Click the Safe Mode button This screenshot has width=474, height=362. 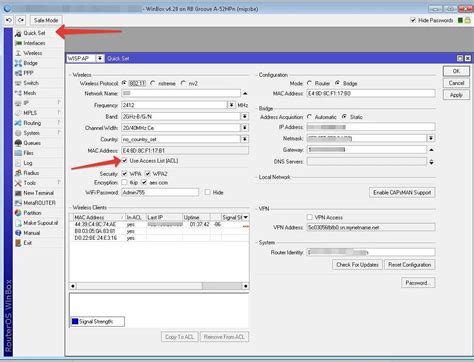(46, 20)
